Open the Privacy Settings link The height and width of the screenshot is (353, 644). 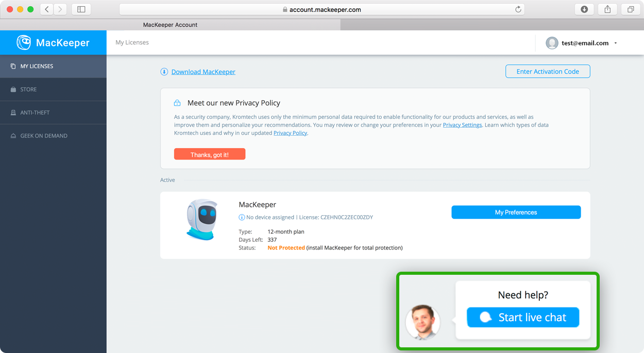[x=462, y=125]
